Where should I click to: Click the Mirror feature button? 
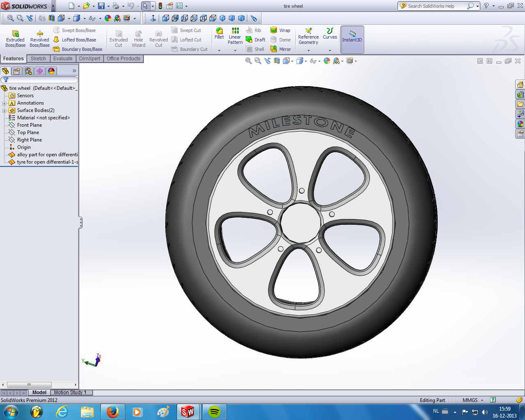(281, 49)
